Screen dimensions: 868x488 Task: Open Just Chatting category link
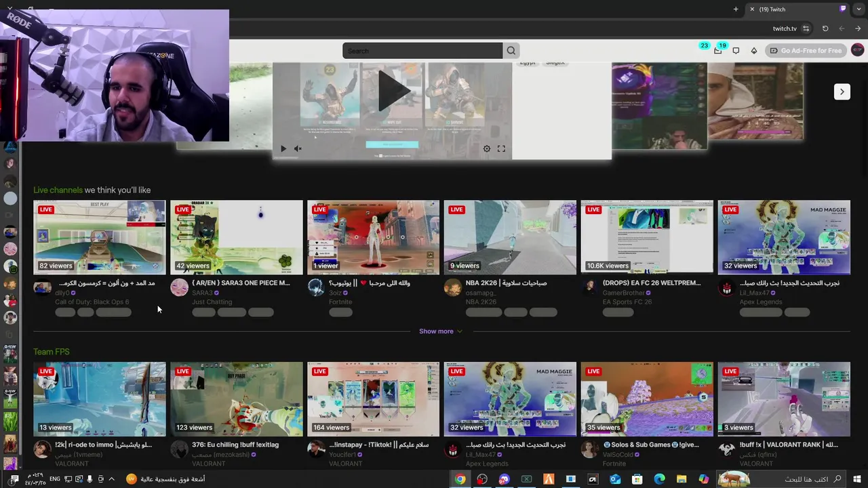(x=212, y=302)
